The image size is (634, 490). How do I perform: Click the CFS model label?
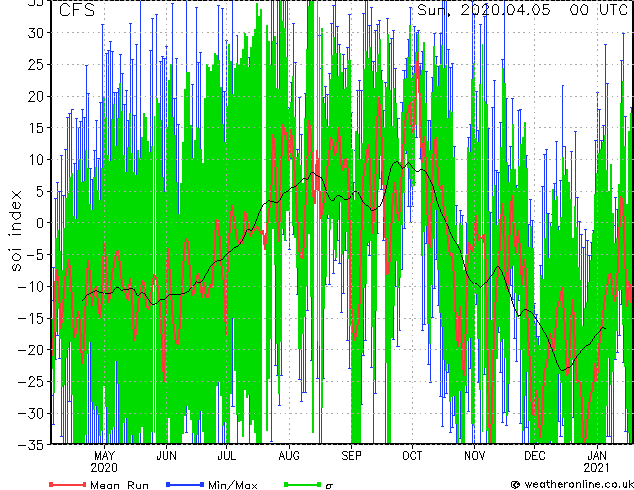[x=77, y=10]
